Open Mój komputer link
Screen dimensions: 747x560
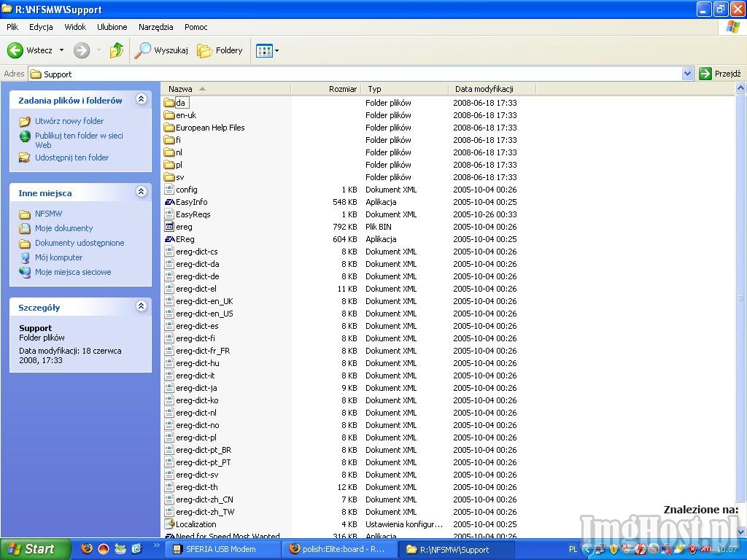click(58, 257)
